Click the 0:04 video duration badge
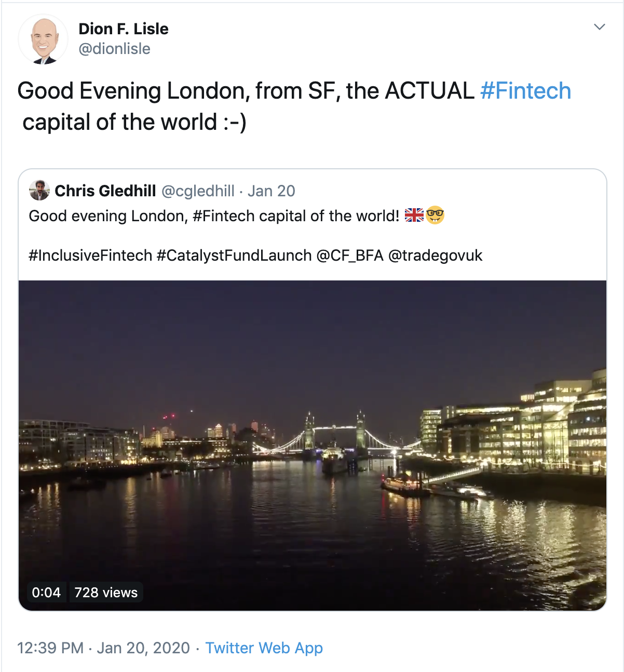This screenshot has width=624, height=672. pos(46,593)
